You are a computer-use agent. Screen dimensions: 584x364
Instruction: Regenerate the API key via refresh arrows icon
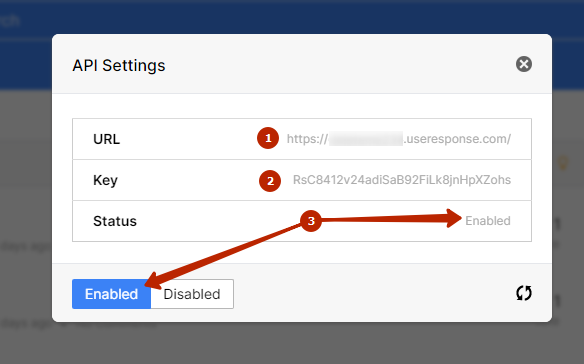coord(524,293)
